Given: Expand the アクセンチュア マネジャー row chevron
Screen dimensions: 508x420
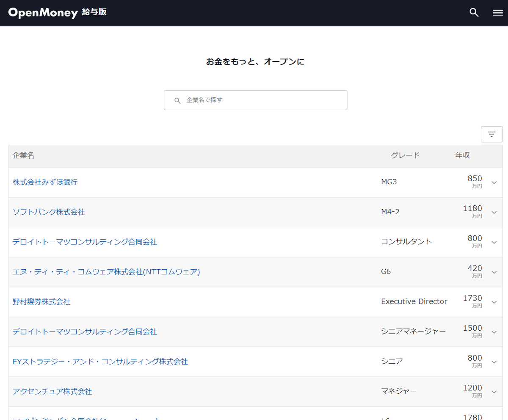Looking at the screenshot, I should point(494,392).
